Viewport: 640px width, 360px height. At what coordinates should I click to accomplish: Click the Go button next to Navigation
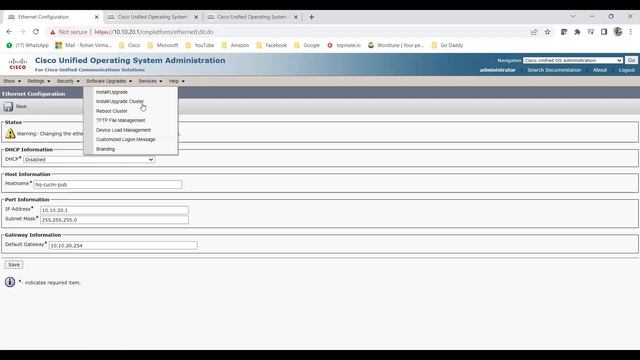pos(631,60)
